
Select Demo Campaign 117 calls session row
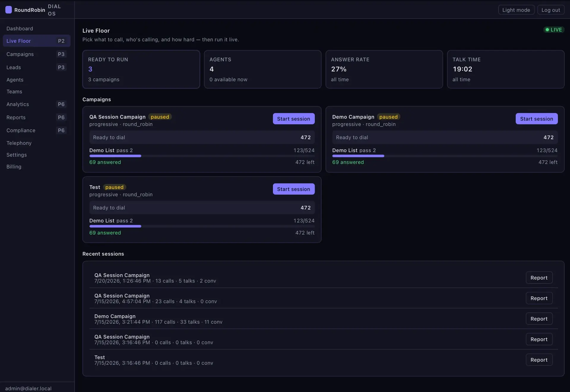tap(323, 319)
